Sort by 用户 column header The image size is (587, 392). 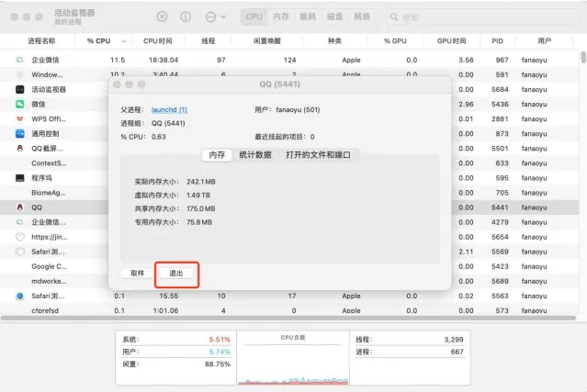545,40
